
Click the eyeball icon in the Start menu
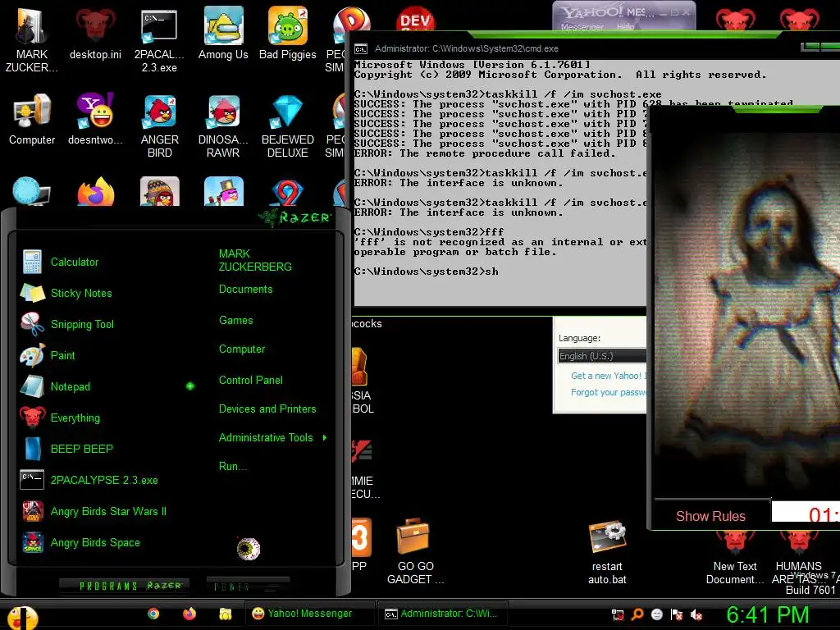point(249,549)
